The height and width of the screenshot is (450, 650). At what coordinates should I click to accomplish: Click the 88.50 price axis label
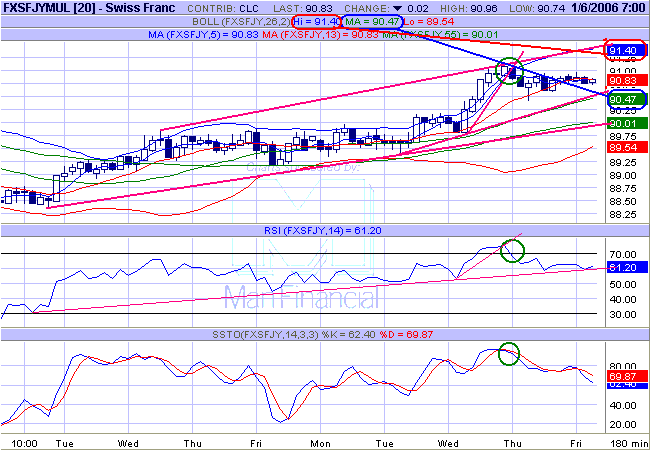coord(624,202)
